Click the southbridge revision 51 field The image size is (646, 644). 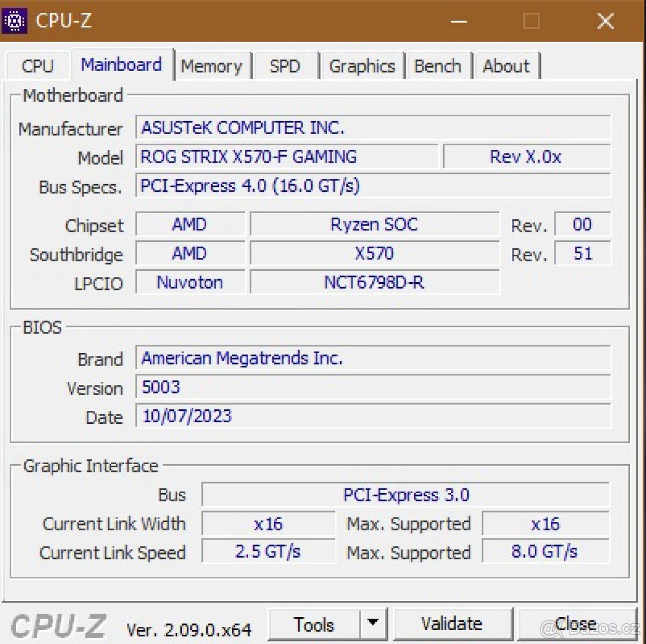tap(582, 253)
